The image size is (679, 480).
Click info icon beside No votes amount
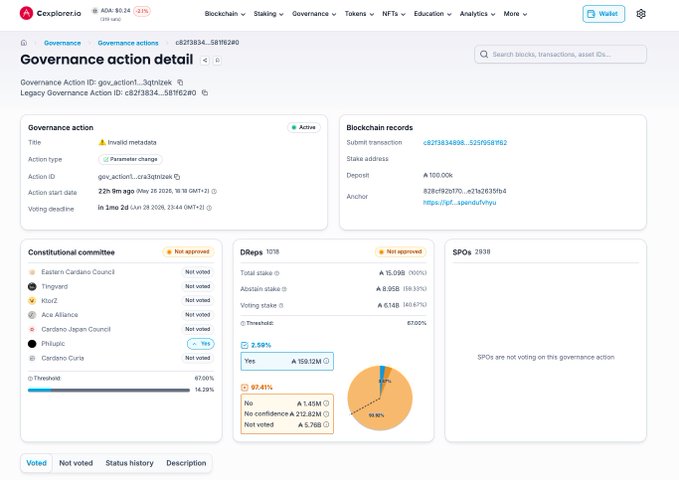(x=326, y=403)
